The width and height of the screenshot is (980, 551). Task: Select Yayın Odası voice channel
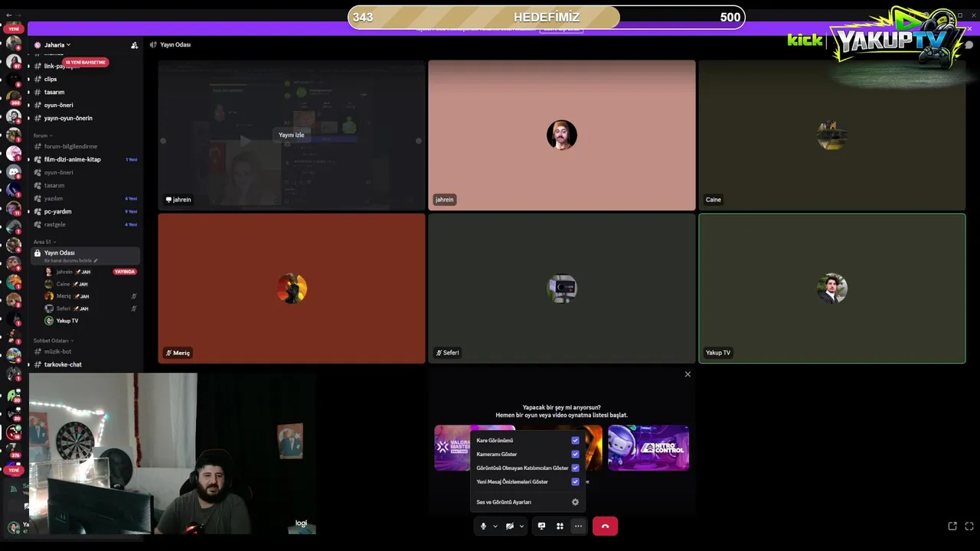click(x=85, y=256)
